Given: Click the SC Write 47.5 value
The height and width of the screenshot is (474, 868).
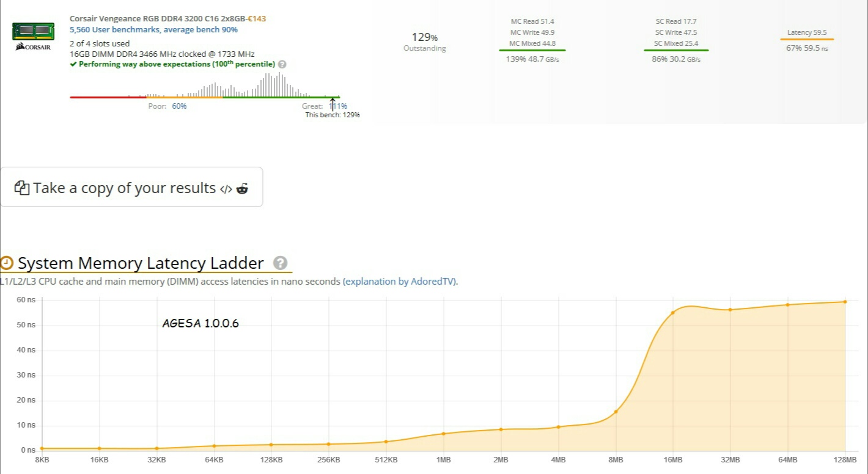Looking at the screenshot, I should (676, 32).
